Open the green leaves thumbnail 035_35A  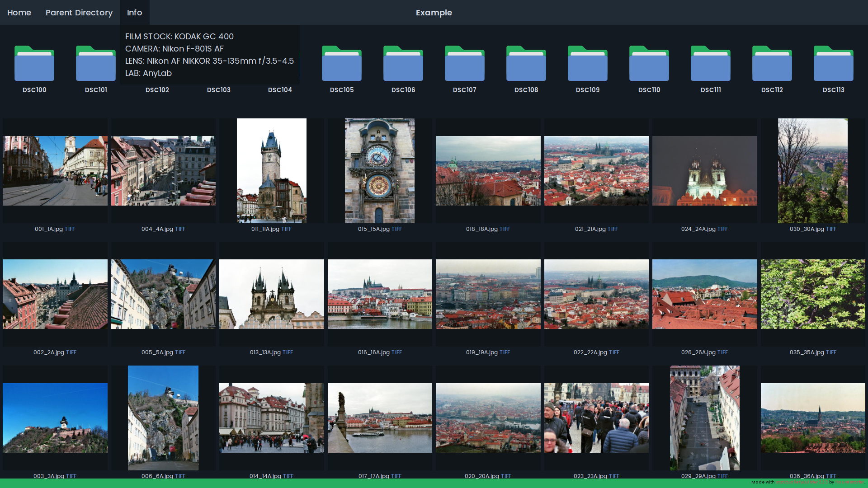pyautogui.click(x=813, y=294)
